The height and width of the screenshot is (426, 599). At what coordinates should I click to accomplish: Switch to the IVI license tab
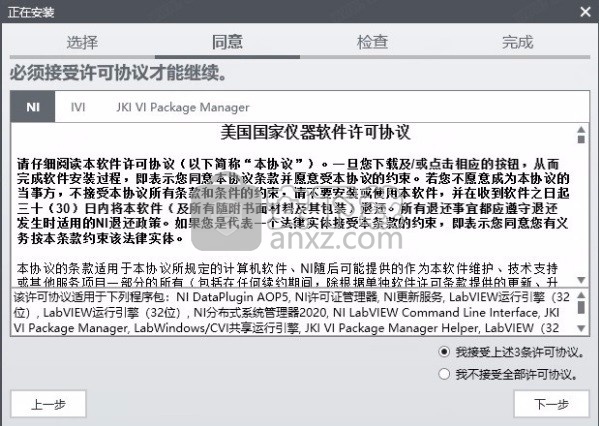pos(78,107)
